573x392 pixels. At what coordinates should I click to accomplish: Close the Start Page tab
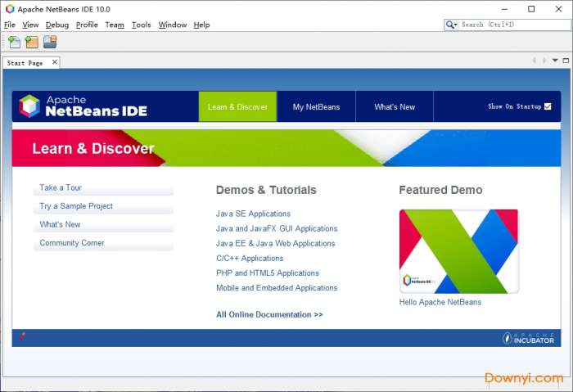pos(55,62)
